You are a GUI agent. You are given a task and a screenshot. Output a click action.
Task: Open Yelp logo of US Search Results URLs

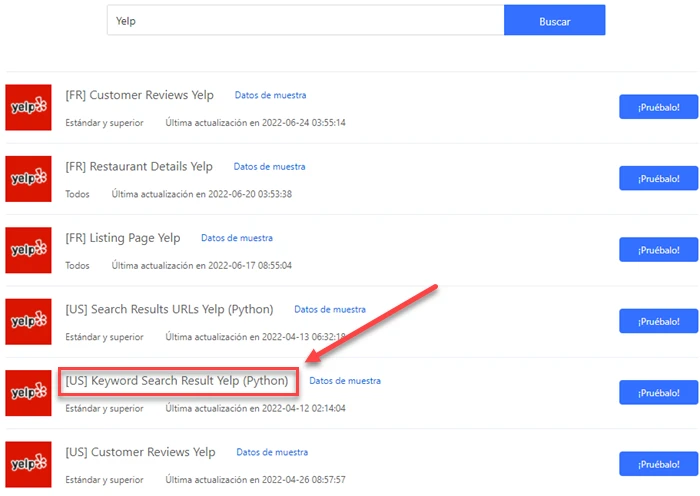coord(28,321)
